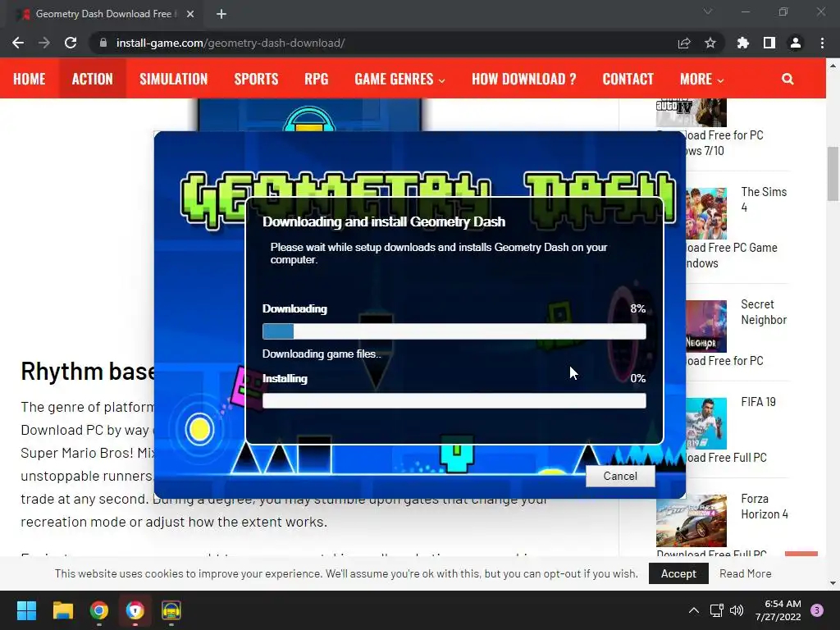Click the Downloading progress bar
840x630 pixels.
tap(454, 331)
